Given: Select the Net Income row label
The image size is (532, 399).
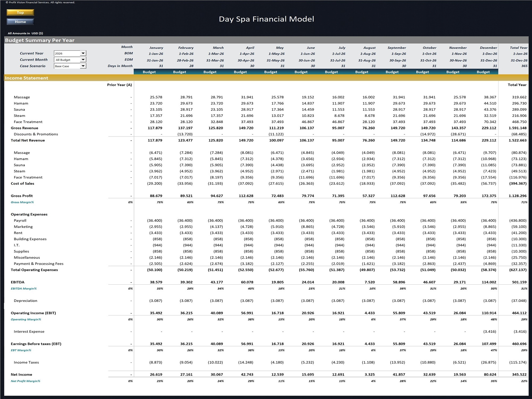Looking at the screenshot, I should (21, 374).
